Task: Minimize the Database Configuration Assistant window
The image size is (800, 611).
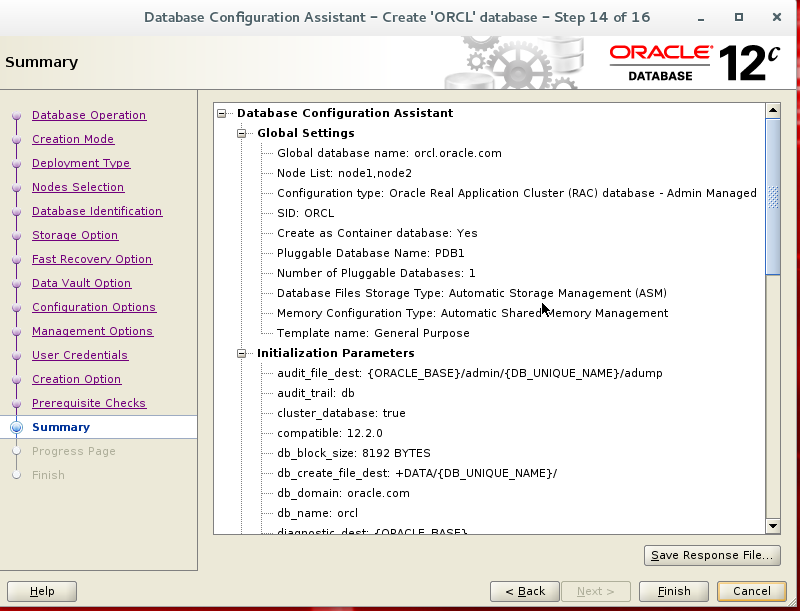Action: (701, 18)
